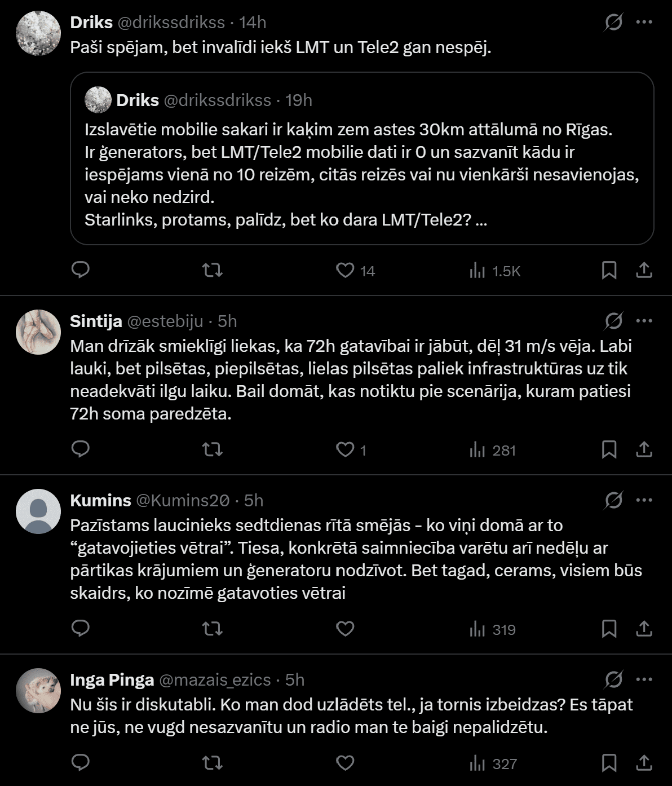Open Kumins username link
This screenshot has height=786, width=672.
tap(100, 500)
